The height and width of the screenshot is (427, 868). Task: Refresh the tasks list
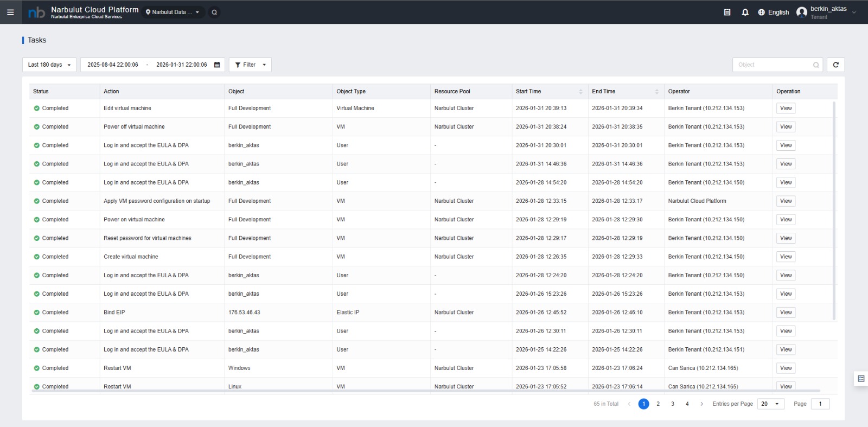click(x=835, y=65)
